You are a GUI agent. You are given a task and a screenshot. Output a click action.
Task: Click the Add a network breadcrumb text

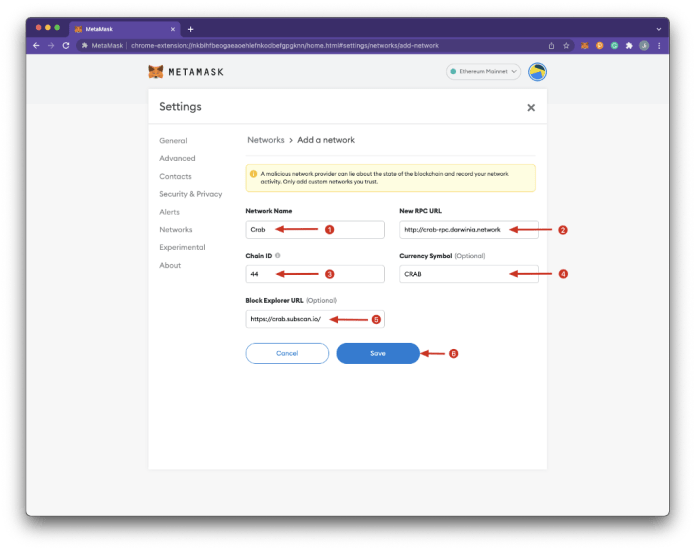(x=326, y=140)
